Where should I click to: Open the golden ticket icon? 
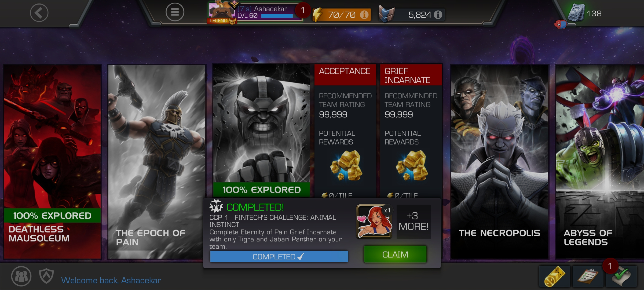point(555,276)
